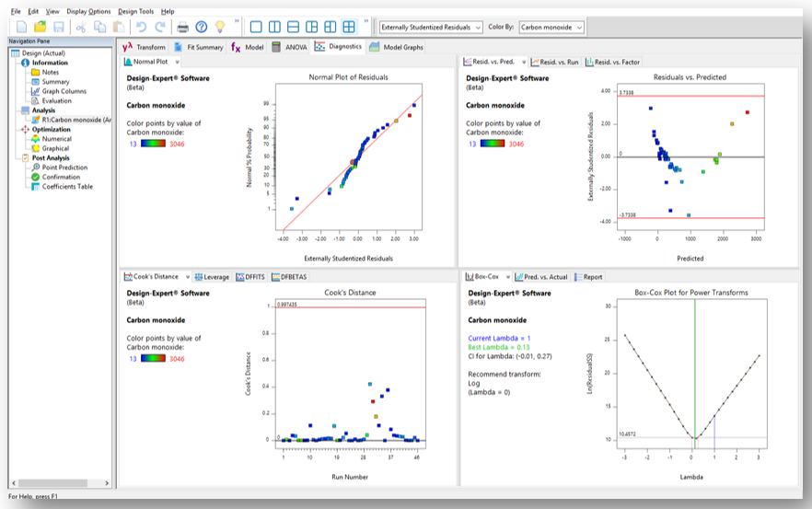Click the Print icon in toolbar
The image size is (812, 509).
click(183, 27)
